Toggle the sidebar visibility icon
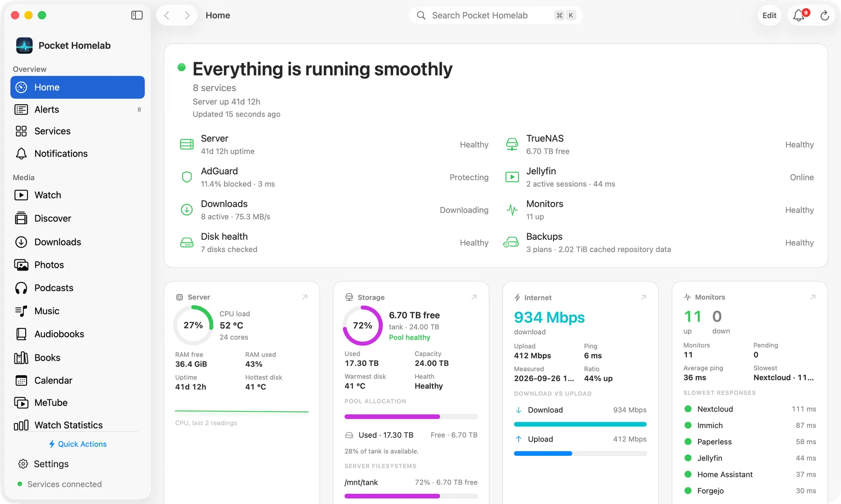 137,15
